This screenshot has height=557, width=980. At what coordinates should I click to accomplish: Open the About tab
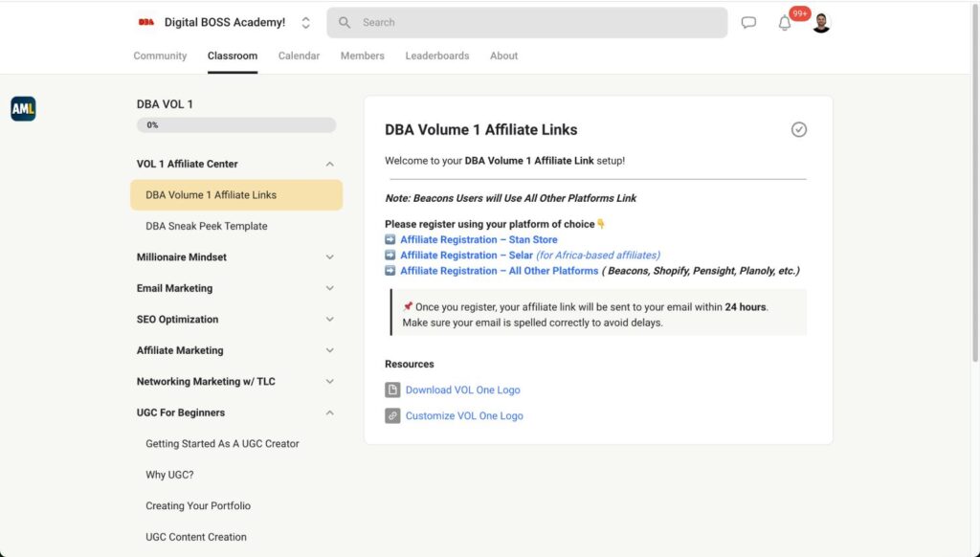pyautogui.click(x=503, y=56)
